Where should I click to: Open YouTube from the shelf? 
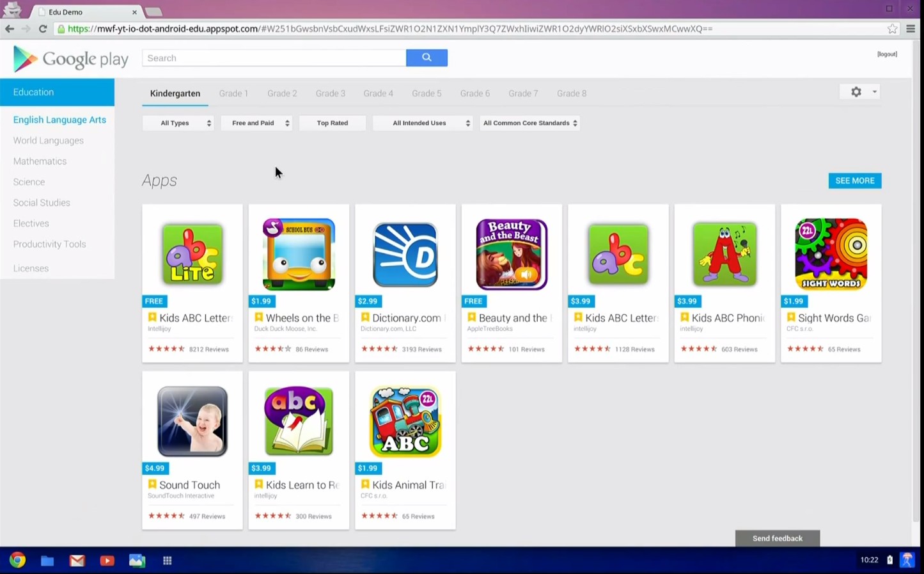(x=107, y=561)
